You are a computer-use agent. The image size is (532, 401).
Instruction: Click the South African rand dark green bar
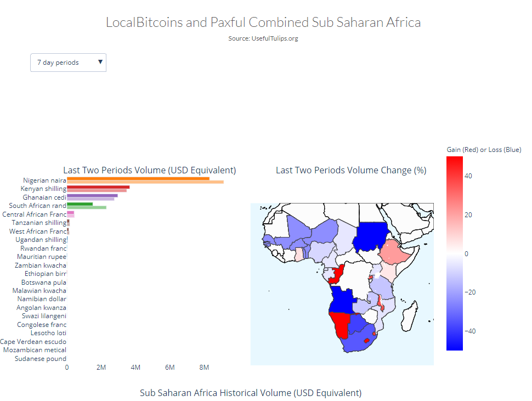(80, 204)
